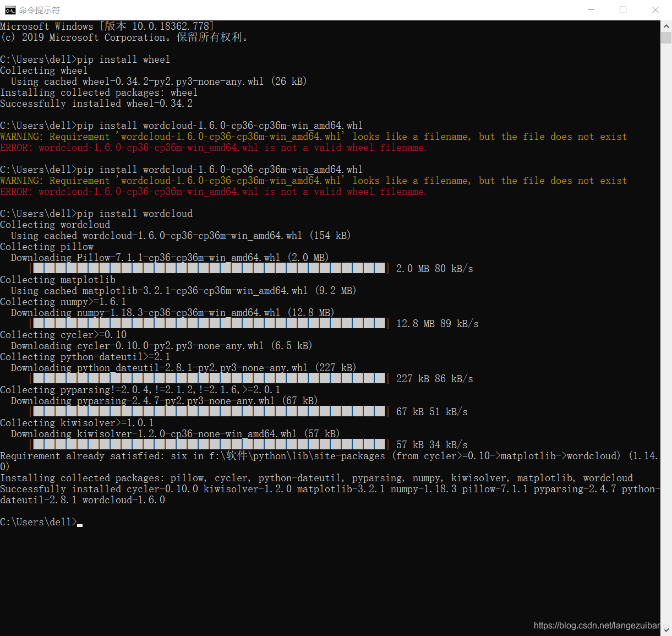Click 'Collecting python-dateutil>=2.1' line
Viewport: 672px width, 636px height.
[x=85, y=357]
